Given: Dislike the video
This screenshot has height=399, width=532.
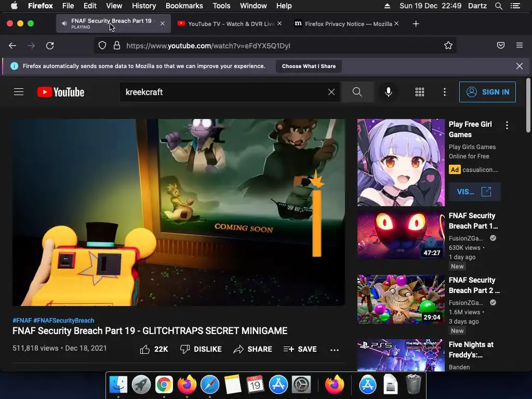Looking at the screenshot, I should (x=201, y=349).
